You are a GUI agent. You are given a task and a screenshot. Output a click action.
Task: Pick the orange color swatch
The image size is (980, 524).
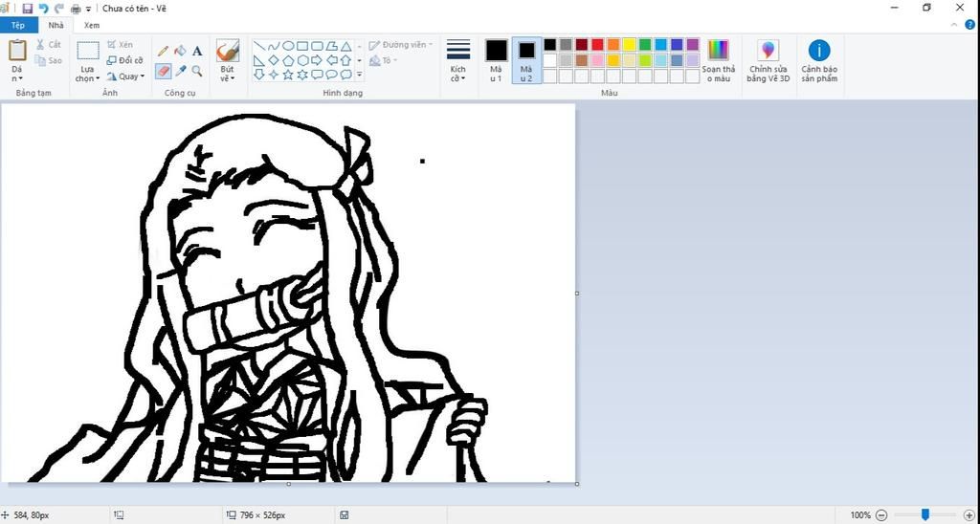pos(613,44)
